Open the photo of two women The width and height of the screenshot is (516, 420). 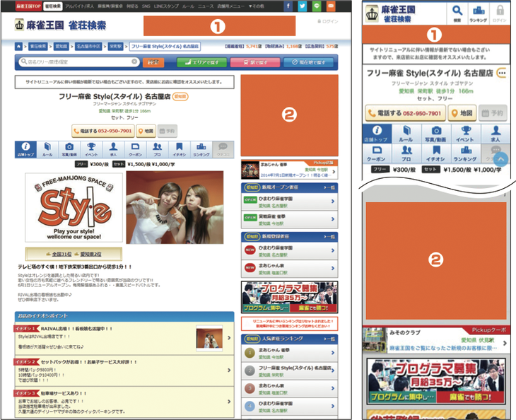175,207
